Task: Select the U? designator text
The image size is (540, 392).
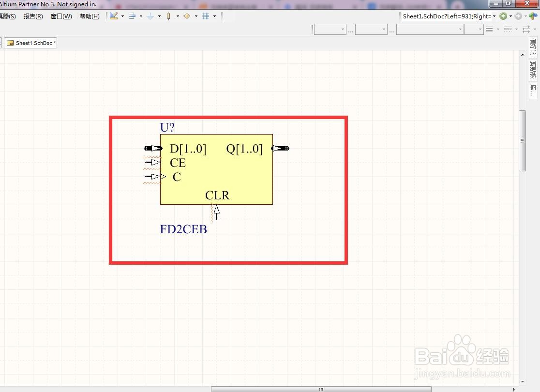Action: (x=167, y=127)
